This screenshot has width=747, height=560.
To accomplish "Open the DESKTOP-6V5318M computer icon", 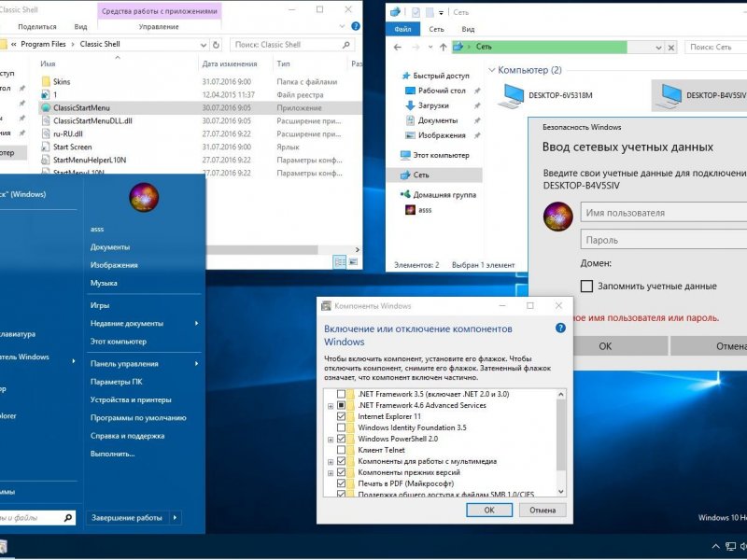I will click(x=511, y=95).
